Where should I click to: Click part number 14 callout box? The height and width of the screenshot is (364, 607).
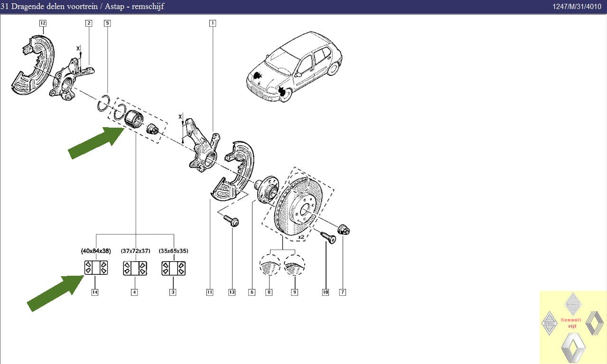[95, 292]
